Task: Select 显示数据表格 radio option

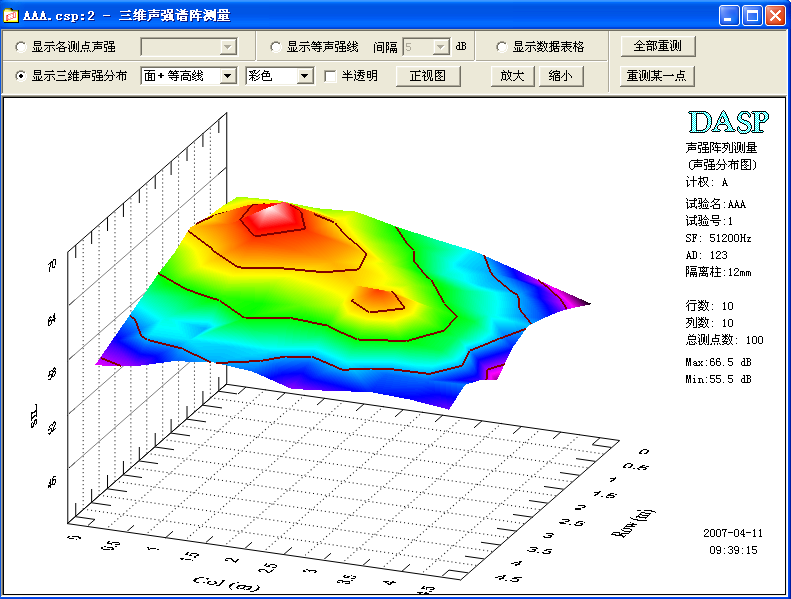Action: click(x=502, y=47)
